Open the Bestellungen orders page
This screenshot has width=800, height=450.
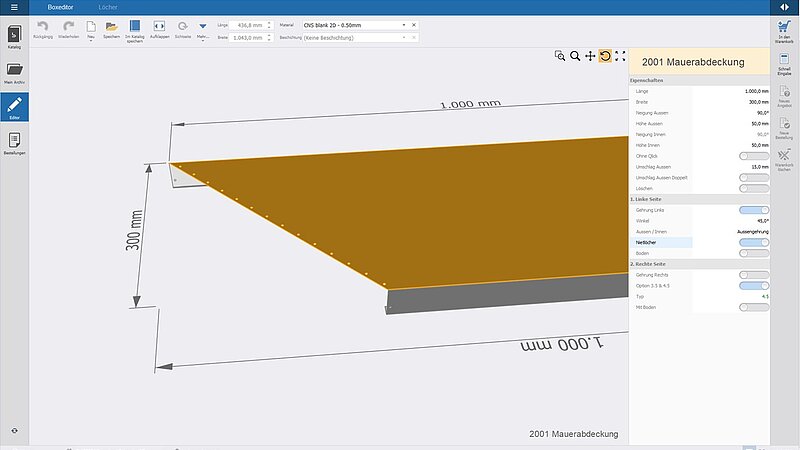click(14, 142)
